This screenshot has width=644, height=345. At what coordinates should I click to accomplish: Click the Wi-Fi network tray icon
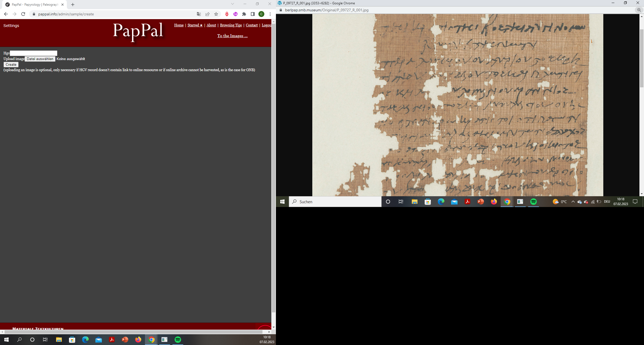593,202
